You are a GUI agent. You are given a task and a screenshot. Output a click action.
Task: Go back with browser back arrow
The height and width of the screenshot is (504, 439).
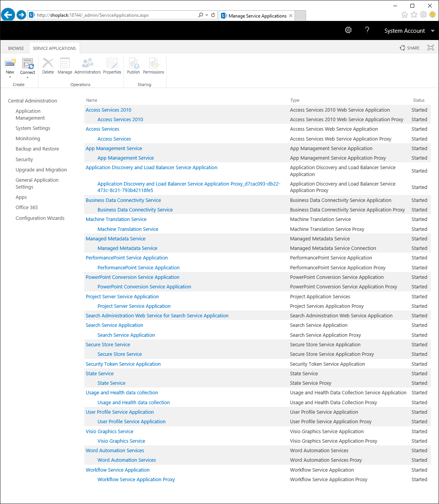(x=8, y=15)
